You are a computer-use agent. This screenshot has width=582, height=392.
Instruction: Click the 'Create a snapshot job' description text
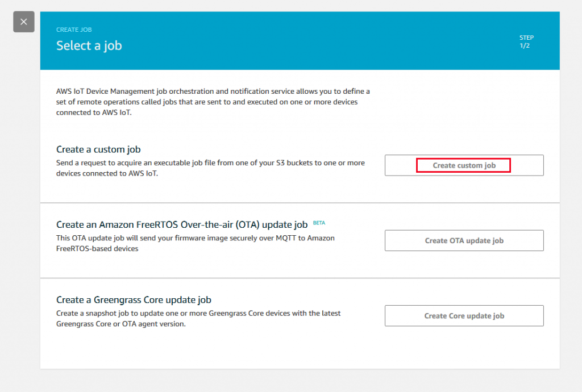[x=198, y=319]
